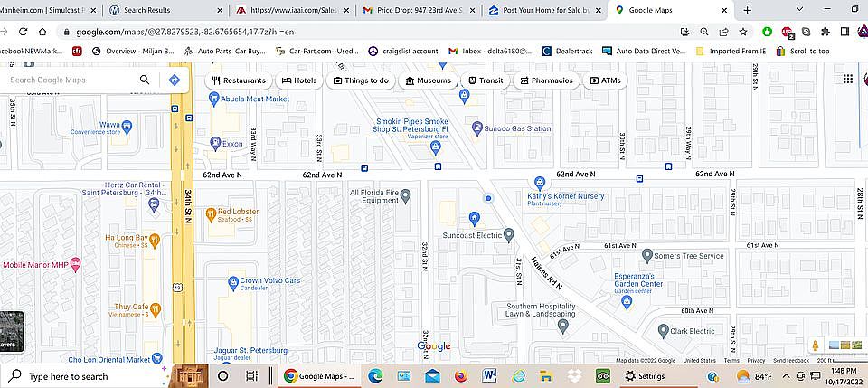Click Esperanza's Garden Center shop pin
The image size is (868, 388).
pos(627,302)
